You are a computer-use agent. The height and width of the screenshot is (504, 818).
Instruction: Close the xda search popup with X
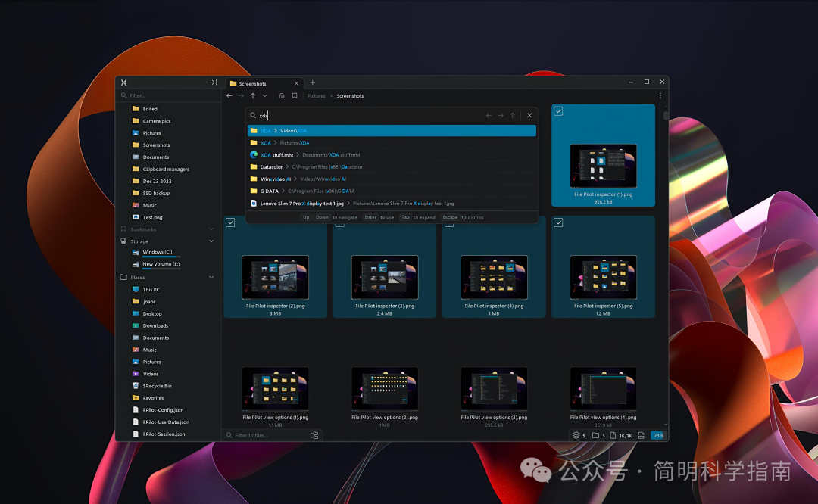pos(529,116)
